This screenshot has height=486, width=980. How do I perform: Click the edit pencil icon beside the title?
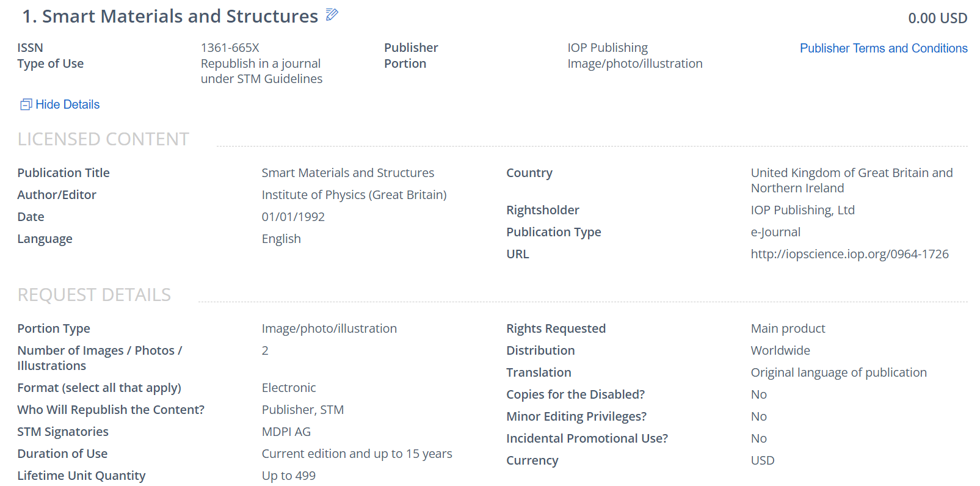coord(332,15)
